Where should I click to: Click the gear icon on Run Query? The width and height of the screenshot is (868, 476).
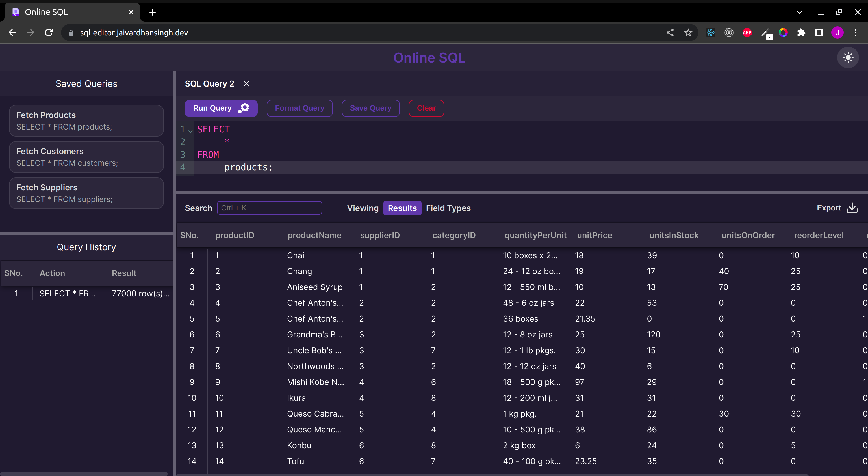point(244,108)
